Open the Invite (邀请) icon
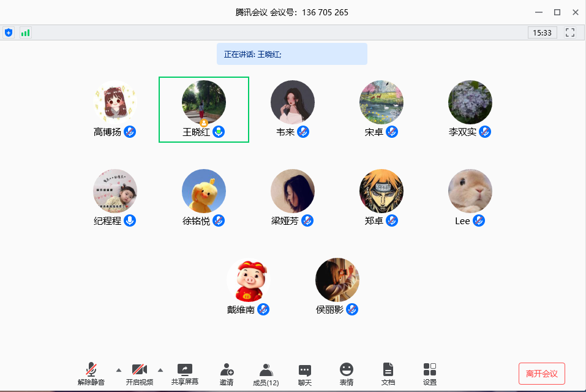Screen dimensions: 586x392 [x=227, y=374]
